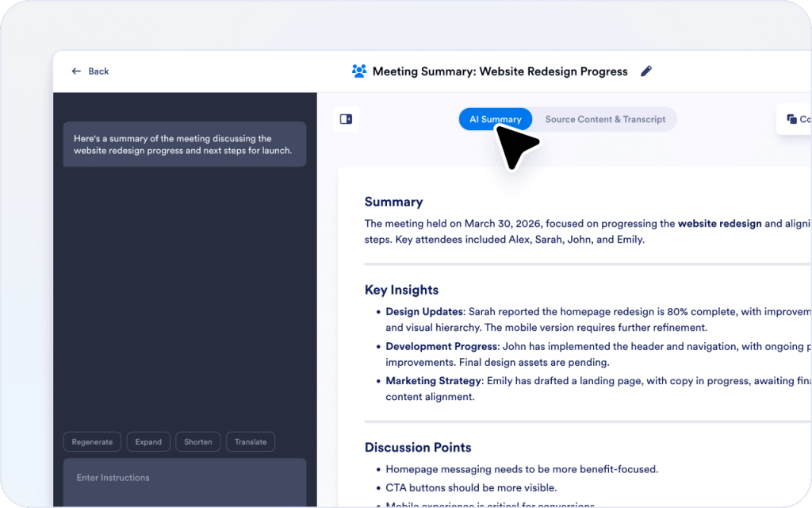Click the bold Design Updates bullet label
The width and height of the screenshot is (812, 508).
coord(424,312)
